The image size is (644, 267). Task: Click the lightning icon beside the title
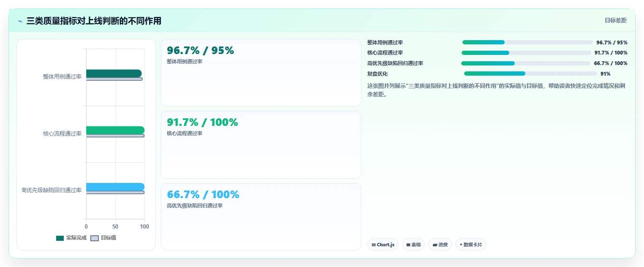coord(20,21)
